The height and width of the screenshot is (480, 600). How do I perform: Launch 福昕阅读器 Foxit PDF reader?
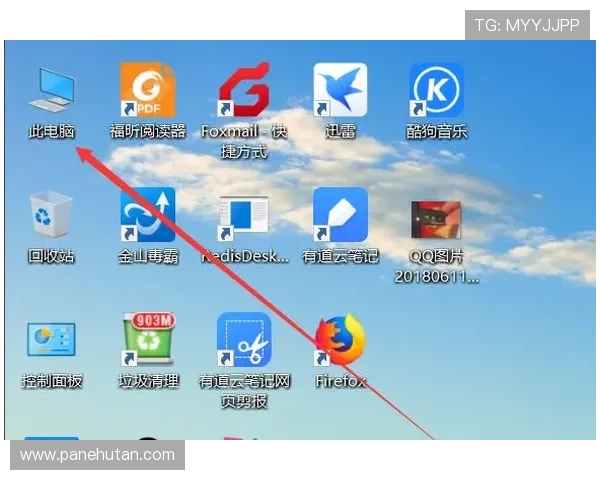coord(147,90)
